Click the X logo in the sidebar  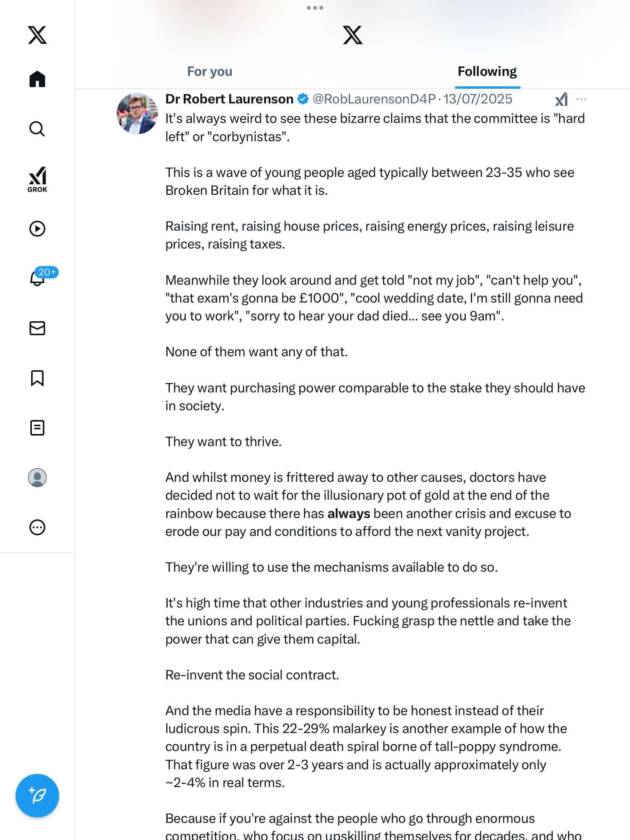(37, 35)
